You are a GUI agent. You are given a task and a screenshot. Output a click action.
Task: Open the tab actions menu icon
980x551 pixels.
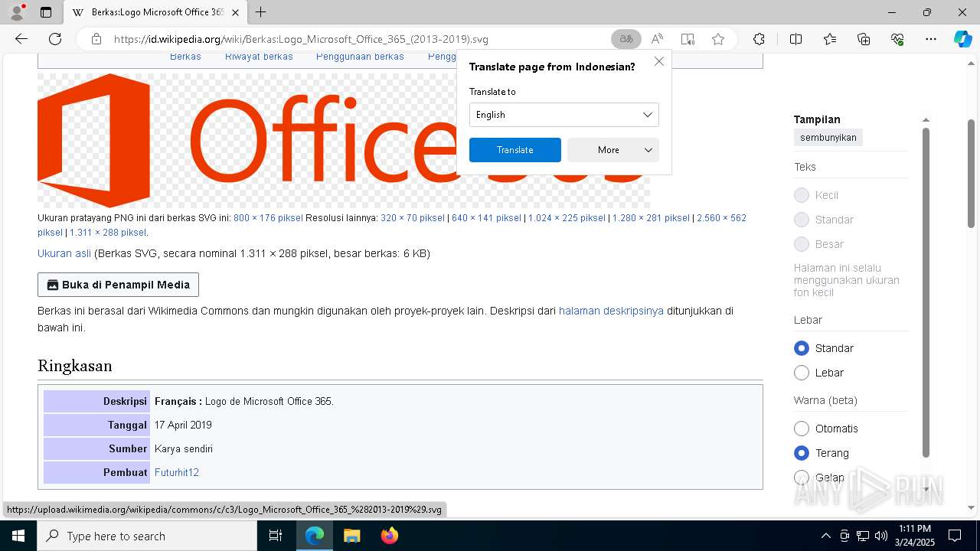pos(46,12)
